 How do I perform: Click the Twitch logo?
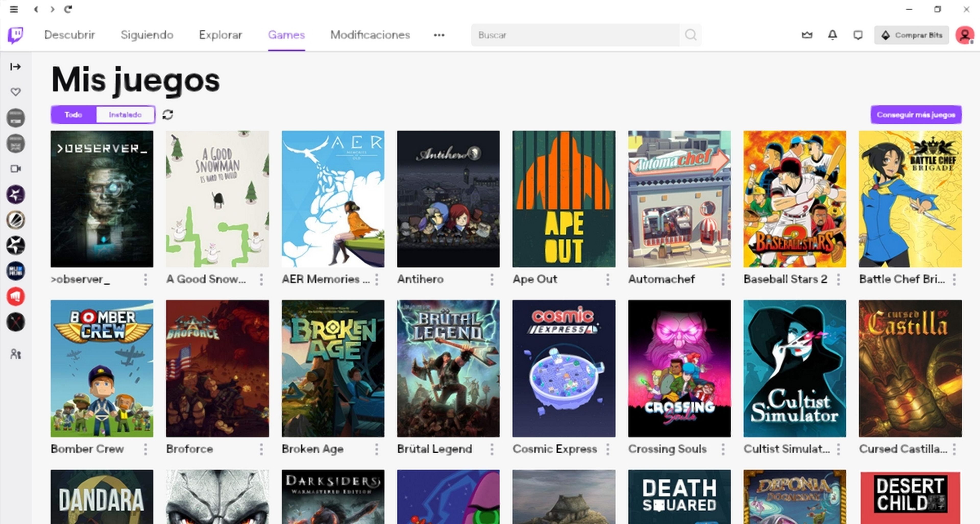click(x=15, y=35)
